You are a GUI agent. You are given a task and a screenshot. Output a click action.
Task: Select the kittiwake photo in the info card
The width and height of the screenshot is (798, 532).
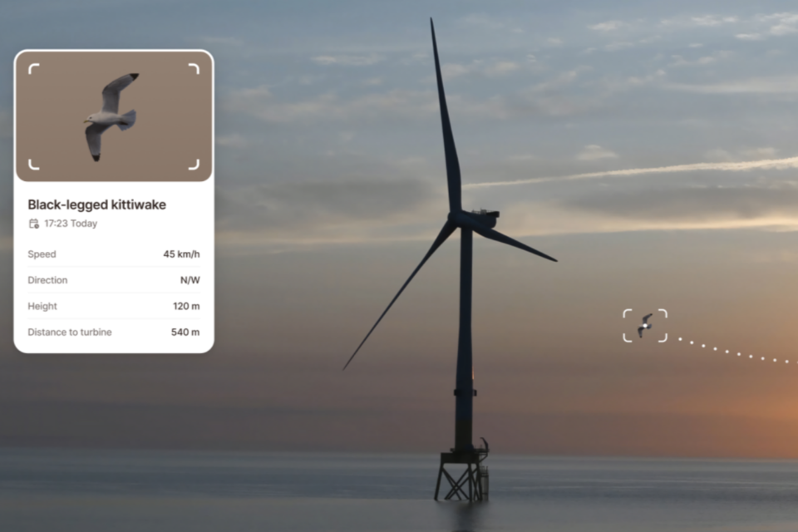(x=111, y=115)
